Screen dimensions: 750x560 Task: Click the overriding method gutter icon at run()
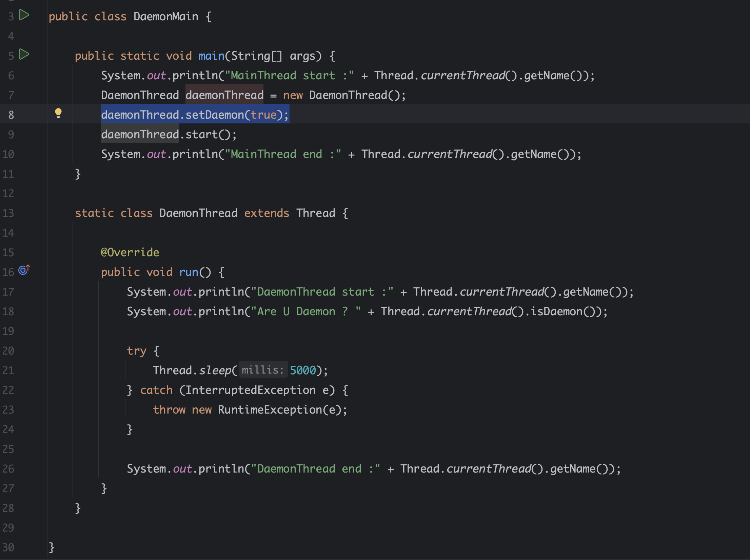[x=24, y=270]
